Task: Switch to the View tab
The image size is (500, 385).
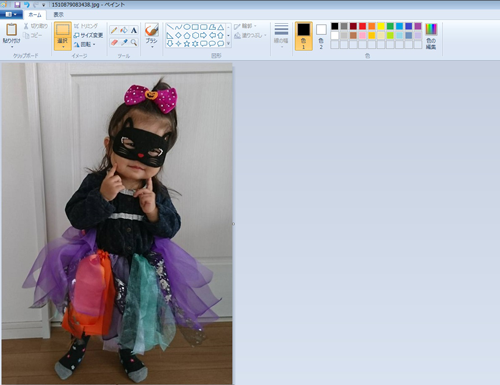Action: pyautogui.click(x=59, y=15)
